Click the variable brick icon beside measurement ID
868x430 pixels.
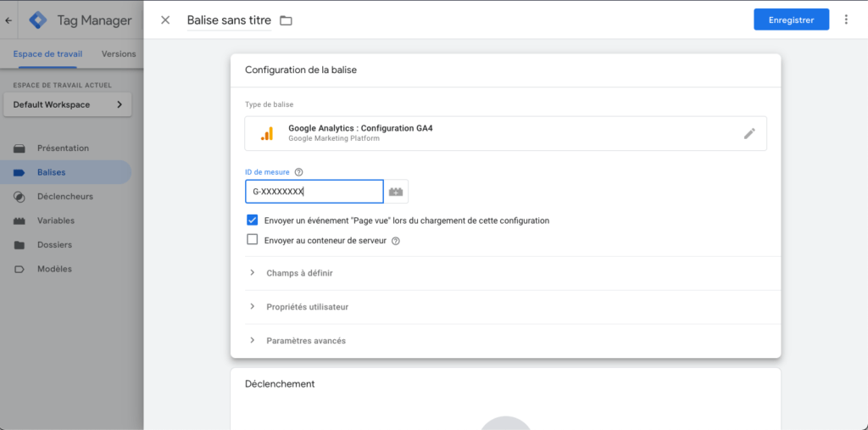(x=397, y=192)
